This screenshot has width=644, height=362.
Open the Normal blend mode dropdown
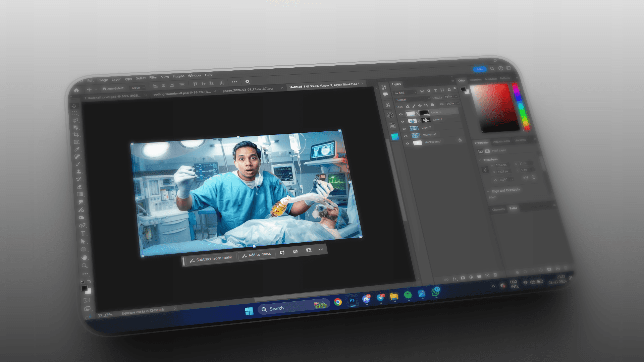413,100
